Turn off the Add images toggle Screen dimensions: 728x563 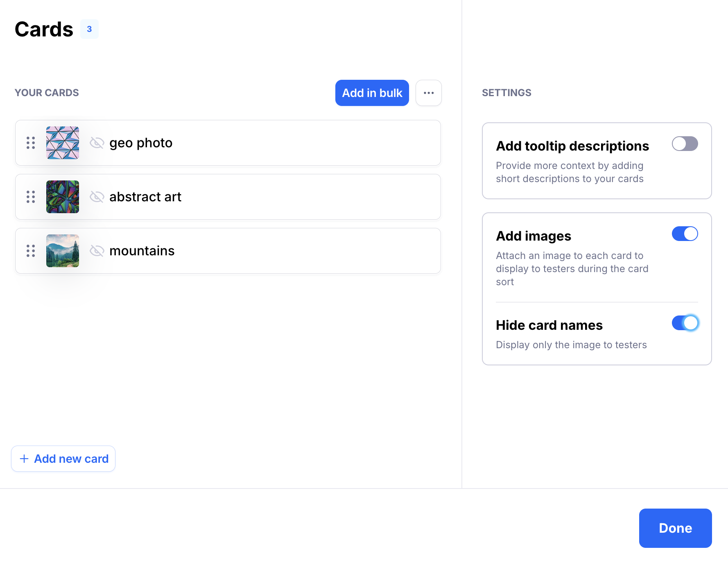coord(685,234)
